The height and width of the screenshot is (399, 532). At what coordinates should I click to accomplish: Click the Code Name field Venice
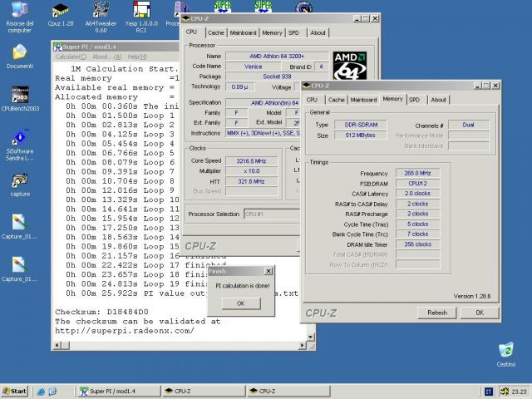click(253, 66)
